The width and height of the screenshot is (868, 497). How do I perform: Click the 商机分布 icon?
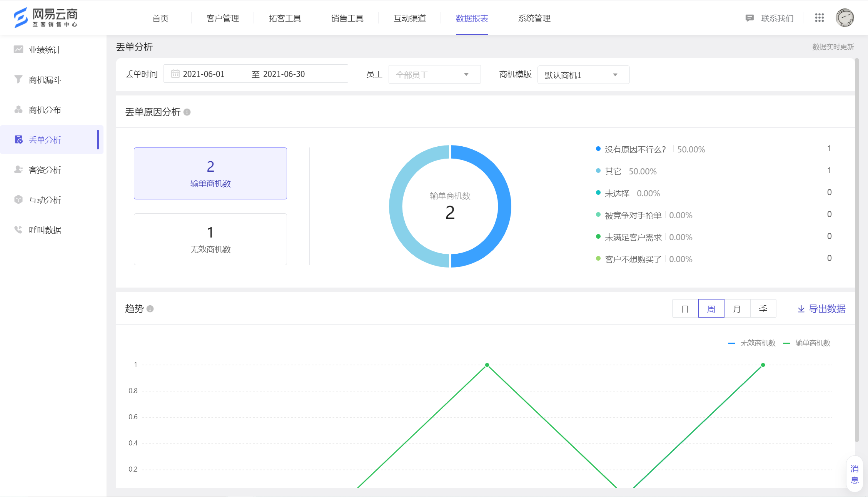click(18, 109)
